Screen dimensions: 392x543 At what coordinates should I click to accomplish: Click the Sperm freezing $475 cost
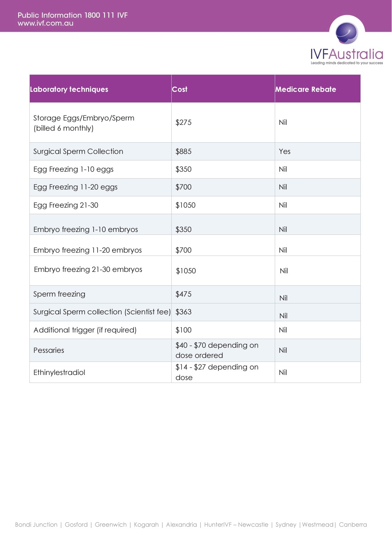[x=183, y=294]
